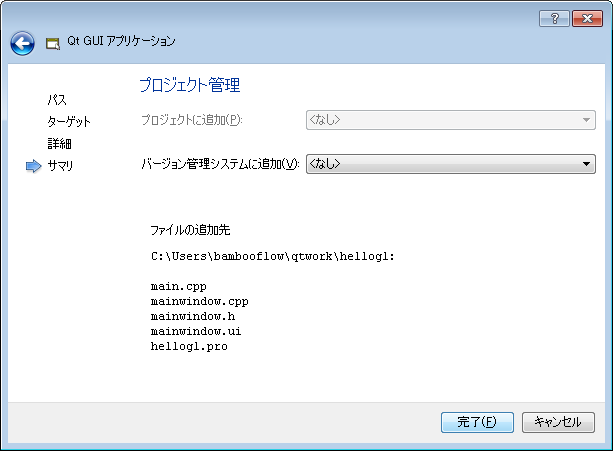Click the バージョン管理システムに追加(V) label

pos(220,164)
